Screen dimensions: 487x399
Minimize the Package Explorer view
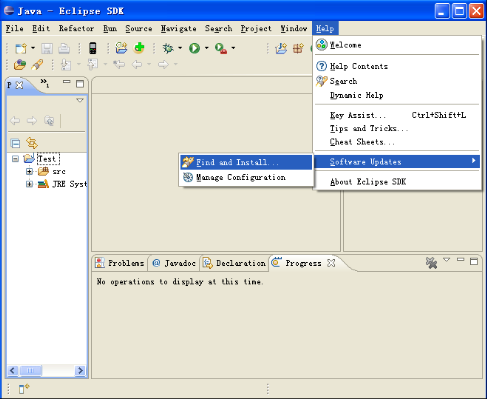67,82
